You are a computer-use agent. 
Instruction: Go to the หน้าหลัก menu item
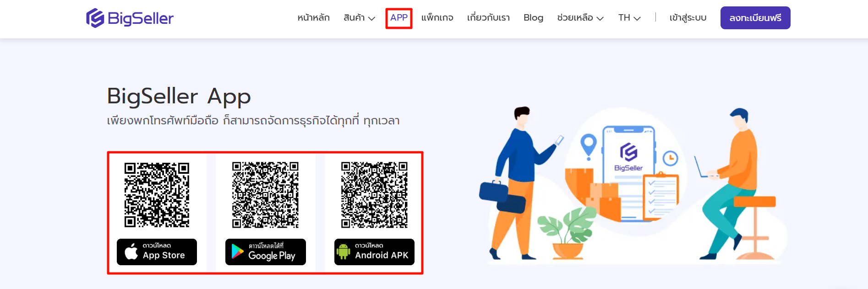[313, 18]
